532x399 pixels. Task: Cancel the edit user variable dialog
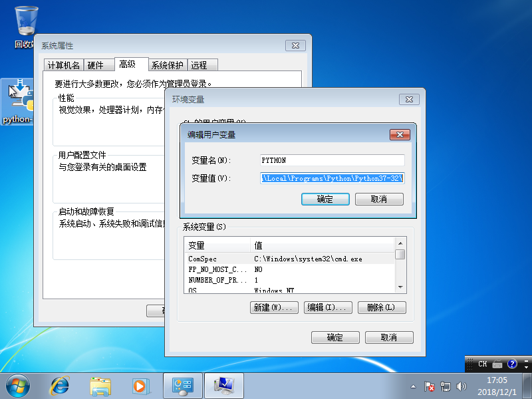point(379,199)
